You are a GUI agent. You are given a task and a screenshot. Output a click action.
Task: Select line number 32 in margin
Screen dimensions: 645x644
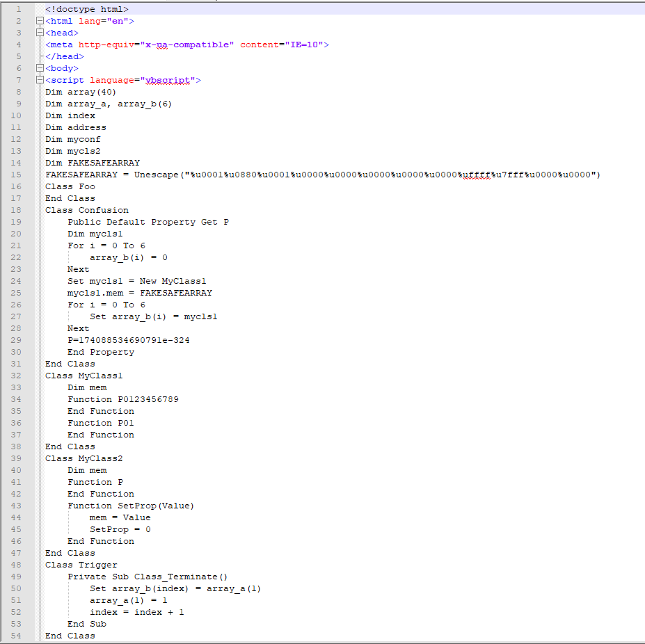[16, 376]
